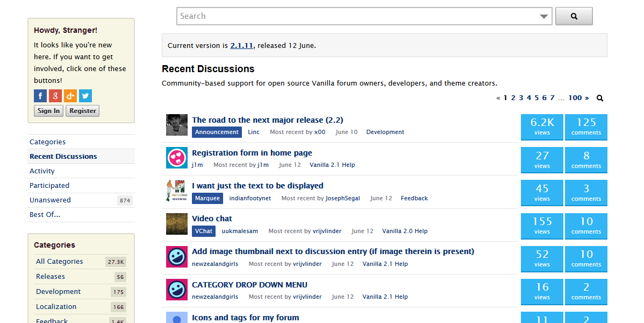
Task: Open 'Add image thumbnail next to discussion entry'
Action: [333, 252]
